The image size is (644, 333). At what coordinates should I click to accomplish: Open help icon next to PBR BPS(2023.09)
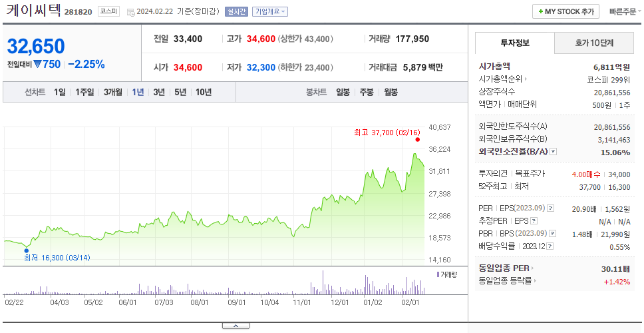554,234
